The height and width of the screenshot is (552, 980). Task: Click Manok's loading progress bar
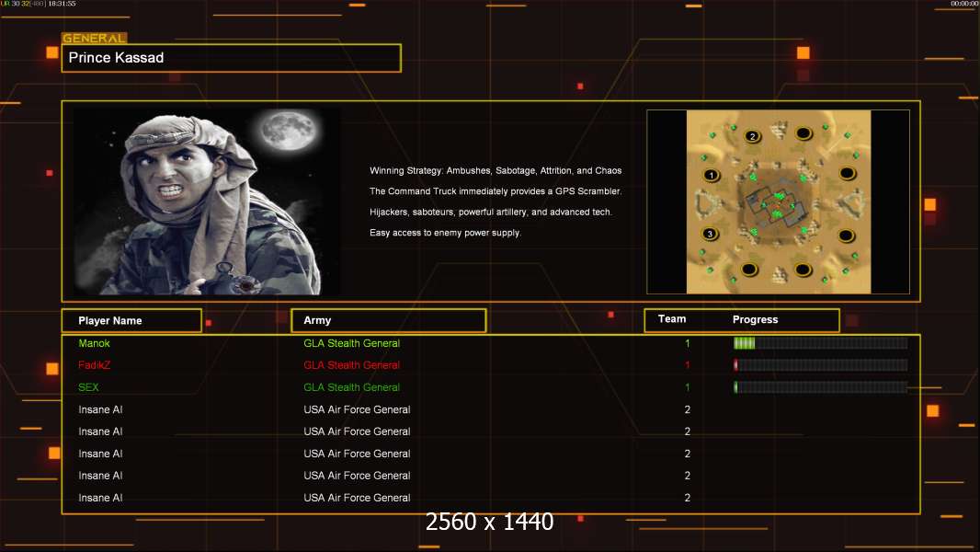click(820, 343)
